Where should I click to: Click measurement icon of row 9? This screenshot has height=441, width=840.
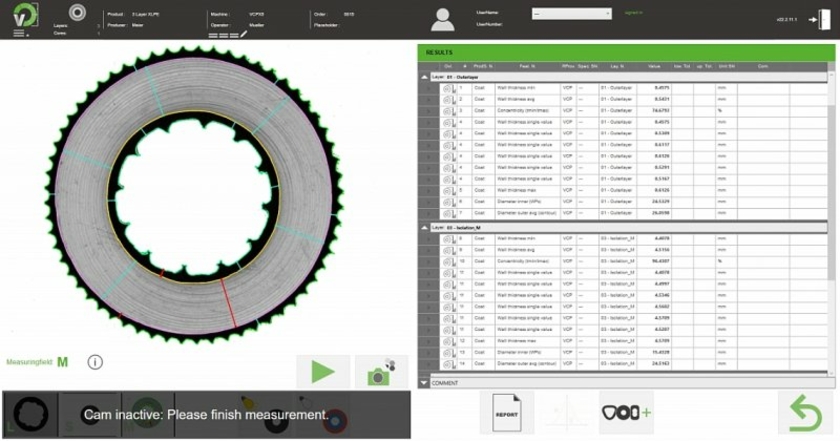click(449, 250)
